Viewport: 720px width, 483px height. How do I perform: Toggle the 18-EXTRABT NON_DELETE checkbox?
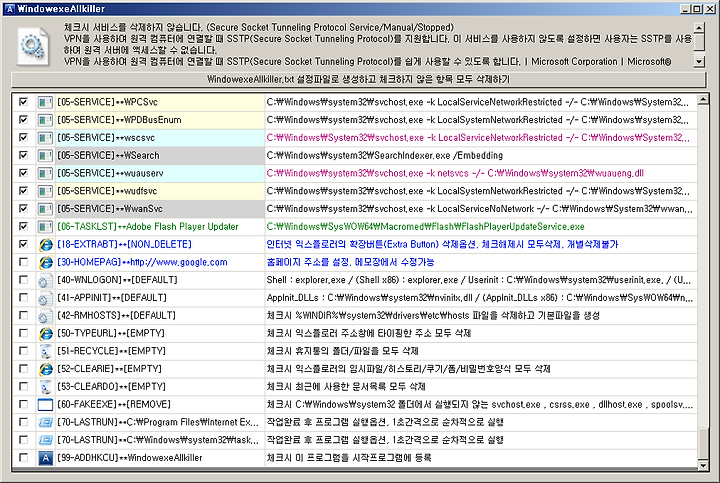[x=23, y=244]
